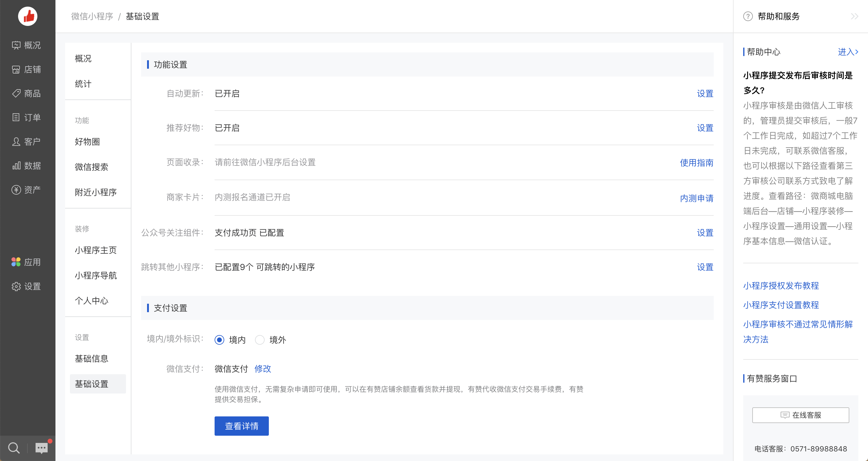
Task: Open 附近小程序 menu item
Action: (x=96, y=192)
